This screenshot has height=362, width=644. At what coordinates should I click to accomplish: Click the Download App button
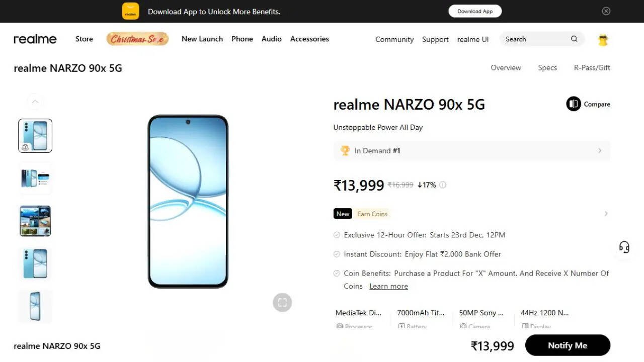(474, 11)
